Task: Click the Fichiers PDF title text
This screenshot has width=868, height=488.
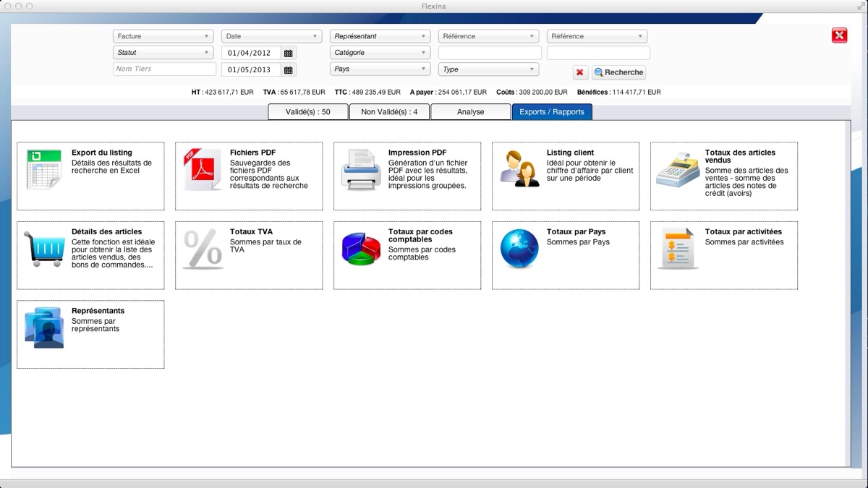Action: click(252, 153)
